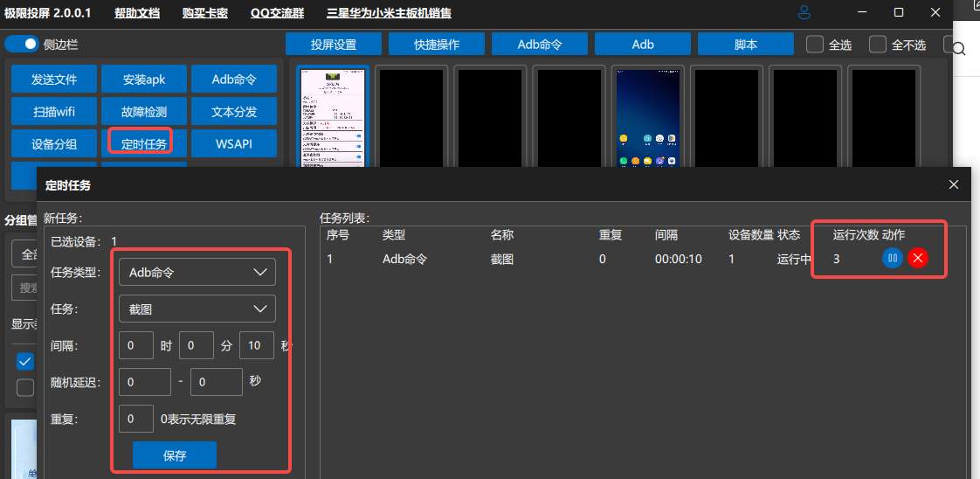Image resolution: width=980 pixels, height=479 pixels.
Task: Focus the 重复 count field
Action: pos(136,419)
